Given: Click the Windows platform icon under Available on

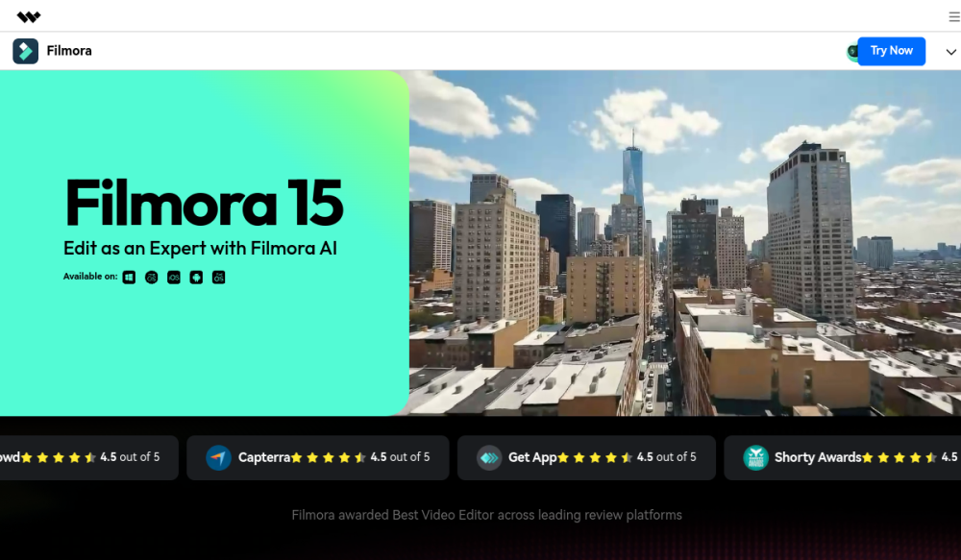Looking at the screenshot, I should [128, 277].
